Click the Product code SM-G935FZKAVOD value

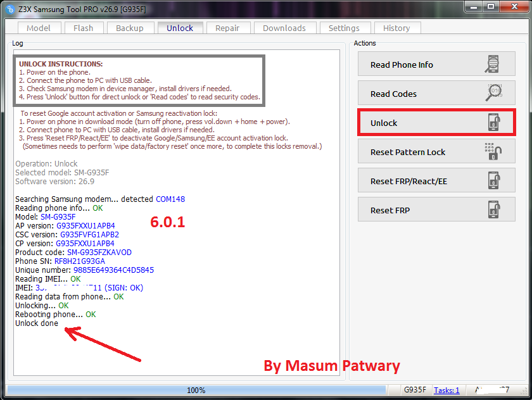point(99,252)
